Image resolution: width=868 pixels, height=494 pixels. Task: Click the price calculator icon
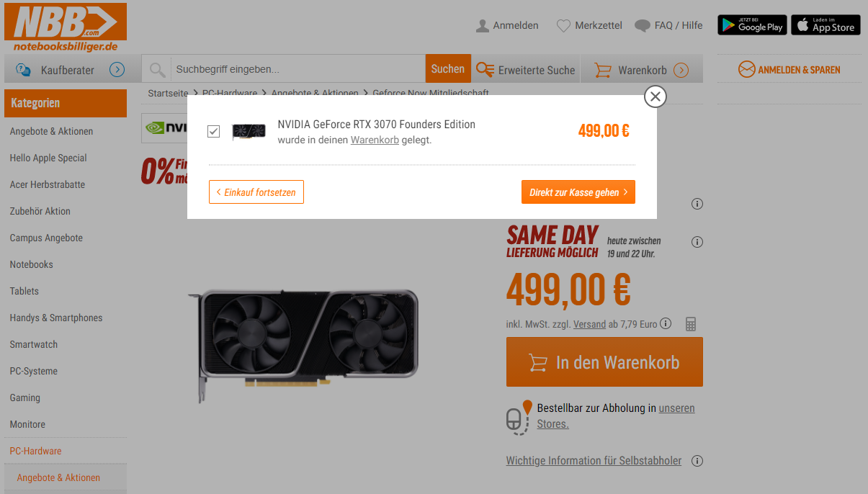[691, 324]
